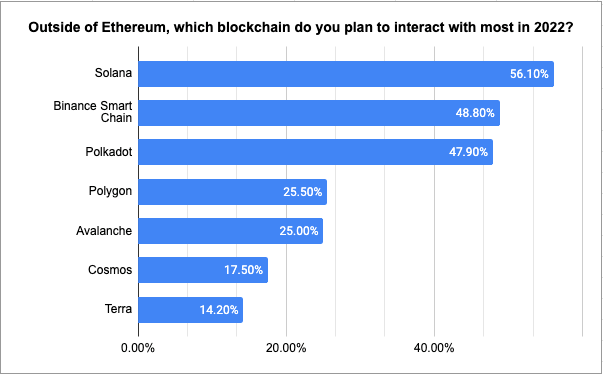Select the Binance Smart Chain axis label
Viewport: 603px width, 374px height.
point(93,112)
